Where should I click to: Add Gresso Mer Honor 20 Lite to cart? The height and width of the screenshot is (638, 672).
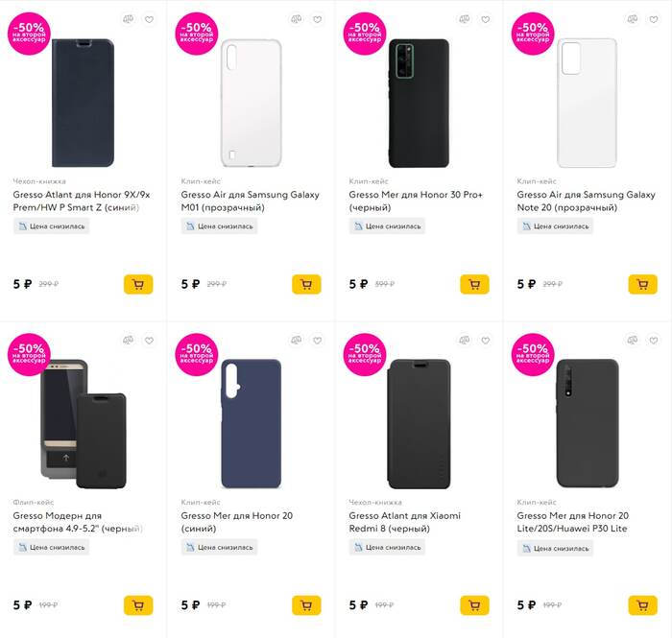point(642,605)
